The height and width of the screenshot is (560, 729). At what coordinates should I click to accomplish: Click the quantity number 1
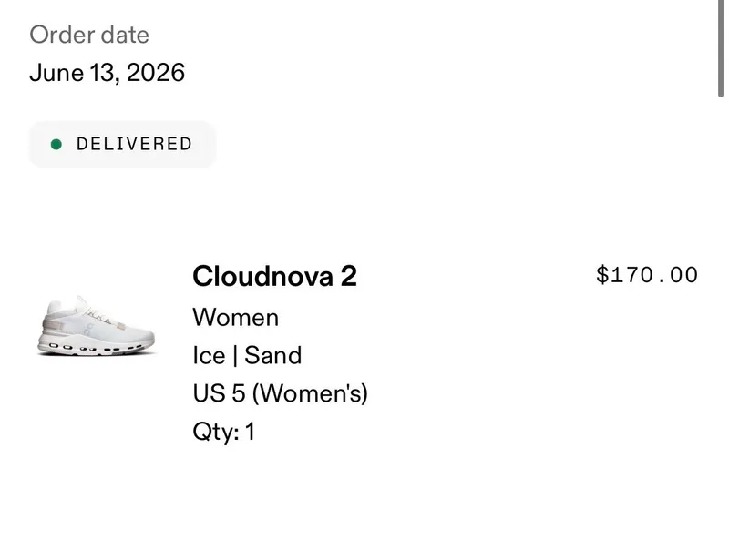click(250, 432)
